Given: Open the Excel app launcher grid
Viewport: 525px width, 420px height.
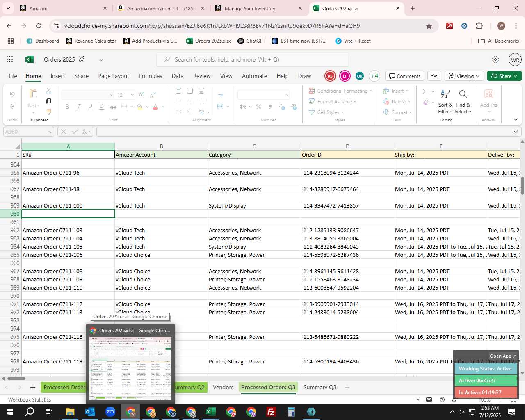Looking at the screenshot, I should point(10,59).
